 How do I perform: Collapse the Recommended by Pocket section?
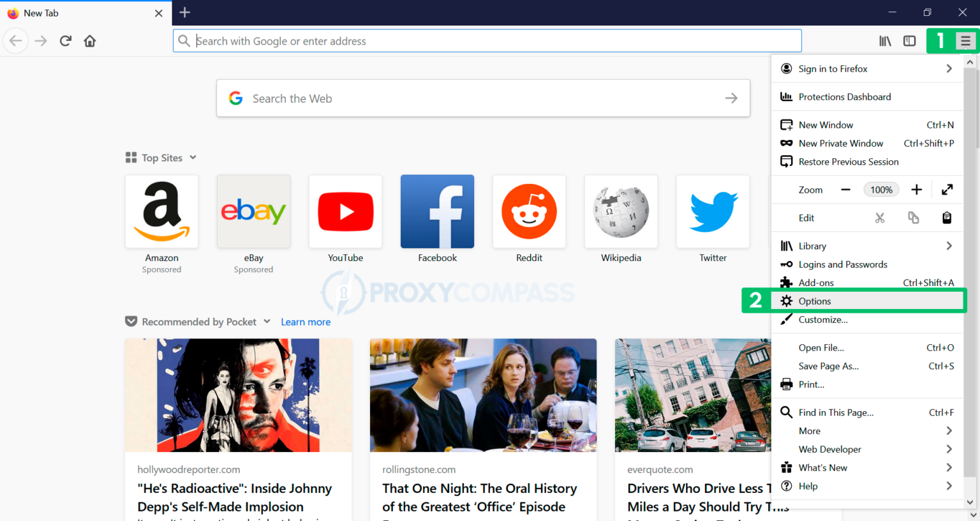[x=267, y=321]
